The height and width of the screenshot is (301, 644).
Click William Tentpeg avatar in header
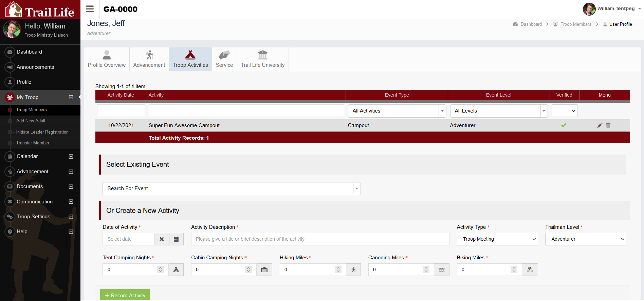coord(589,9)
